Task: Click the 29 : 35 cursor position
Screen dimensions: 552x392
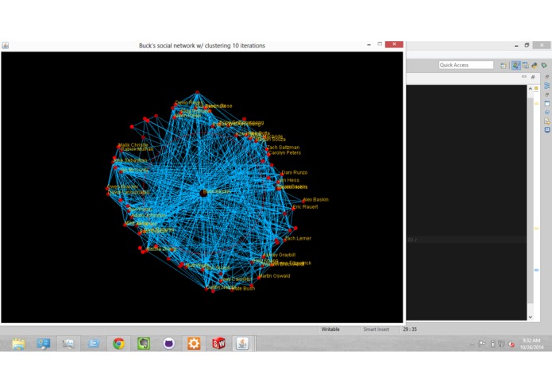Action: [410, 329]
